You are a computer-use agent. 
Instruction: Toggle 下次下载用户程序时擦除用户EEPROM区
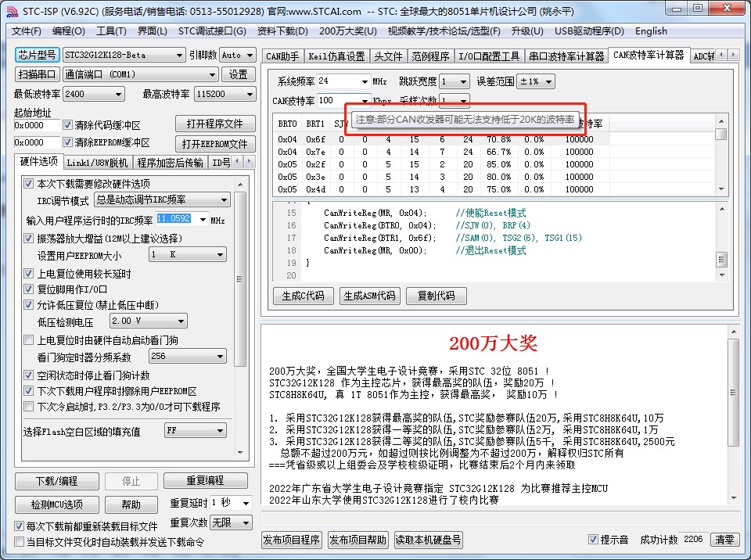coord(29,391)
